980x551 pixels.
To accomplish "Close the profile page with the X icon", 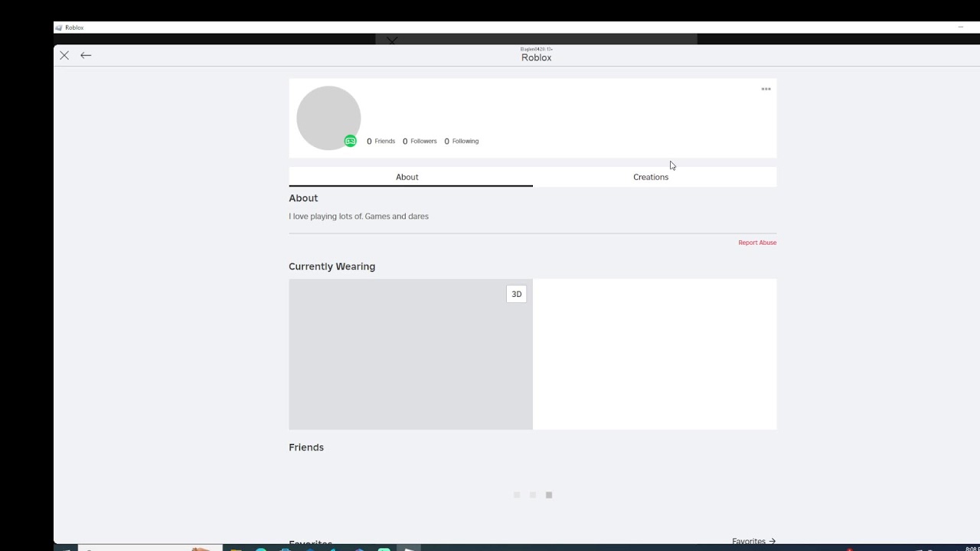I will (64, 55).
